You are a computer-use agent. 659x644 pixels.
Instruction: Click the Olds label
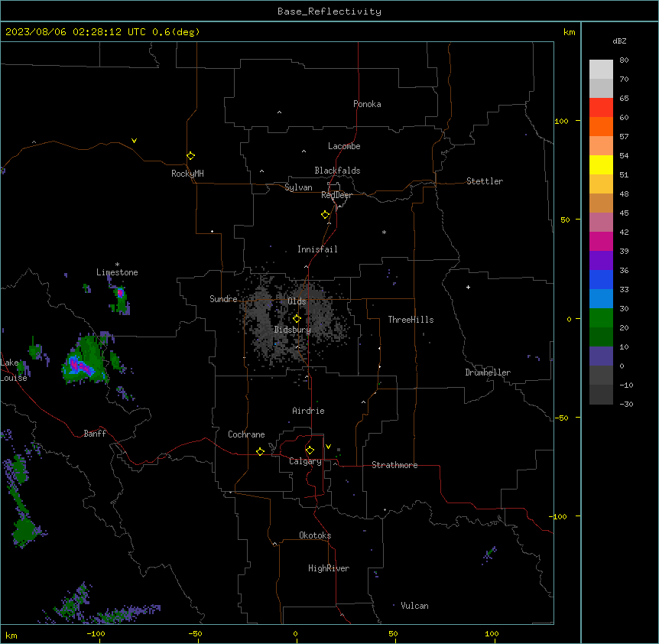297,301
